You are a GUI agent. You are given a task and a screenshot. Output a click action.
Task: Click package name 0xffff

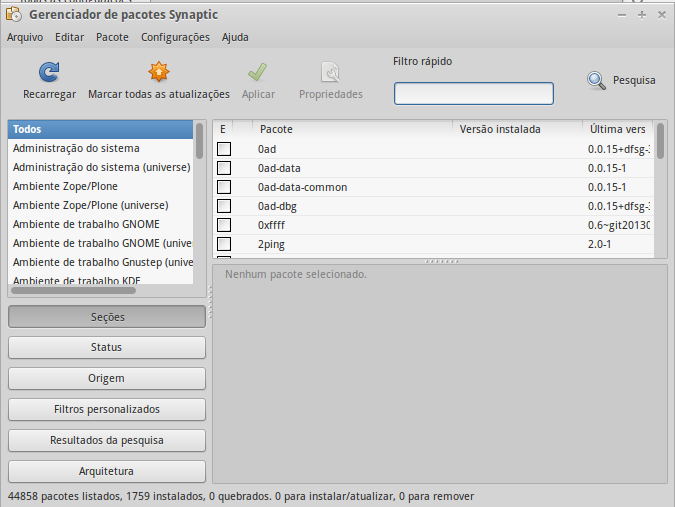[271, 225]
